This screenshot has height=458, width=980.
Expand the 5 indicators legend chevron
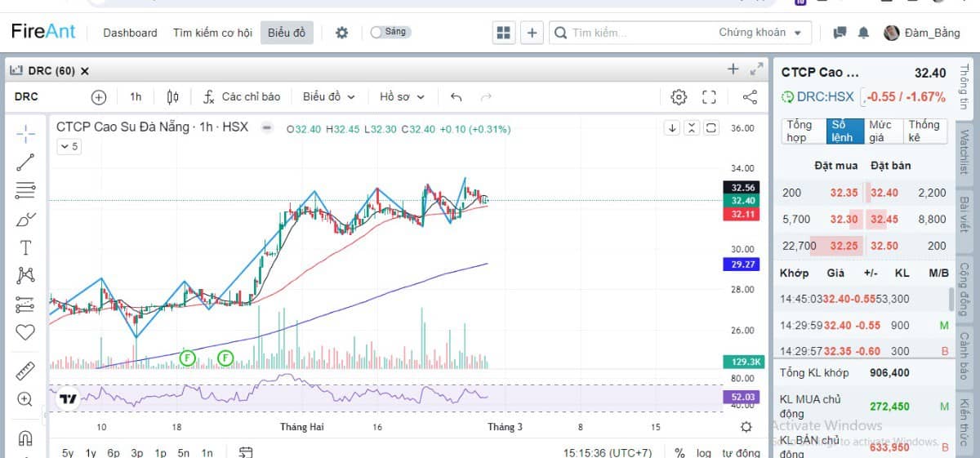pyautogui.click(x=69, y=147)
